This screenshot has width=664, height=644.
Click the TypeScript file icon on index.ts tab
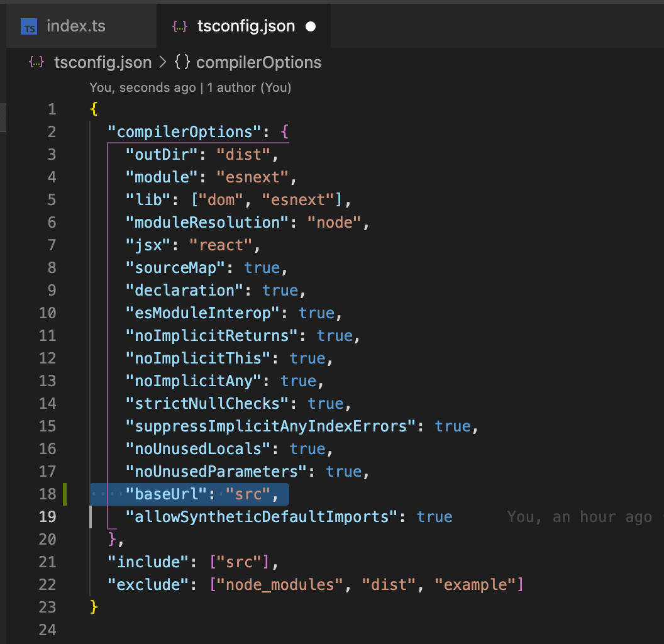coord(29,27)
